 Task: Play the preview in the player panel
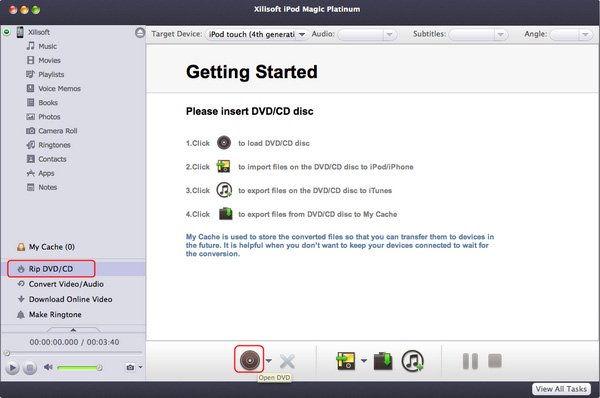coord(12,368)
